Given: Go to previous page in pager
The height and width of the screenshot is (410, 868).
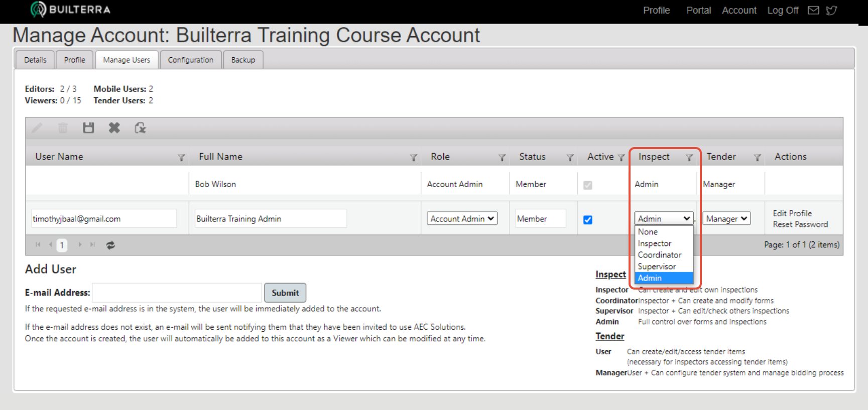Looking at the screenshot, I should pos(50,245).
